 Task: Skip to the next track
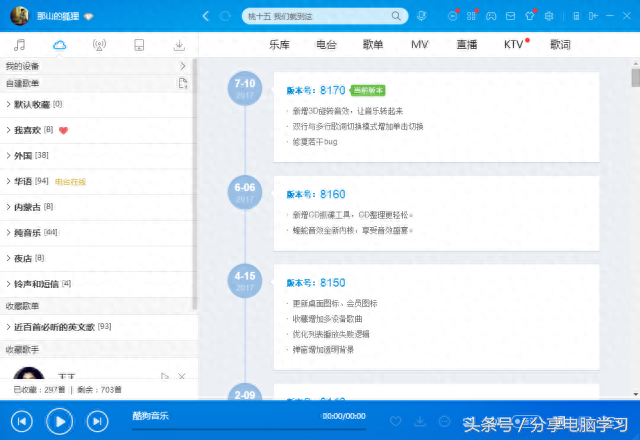[97, 421]
